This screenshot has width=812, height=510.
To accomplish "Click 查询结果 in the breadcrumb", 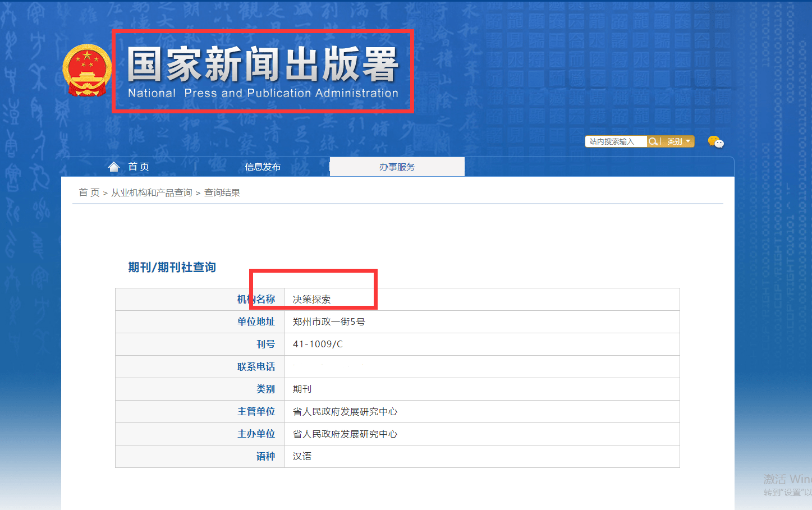I will tap(222, 192).
